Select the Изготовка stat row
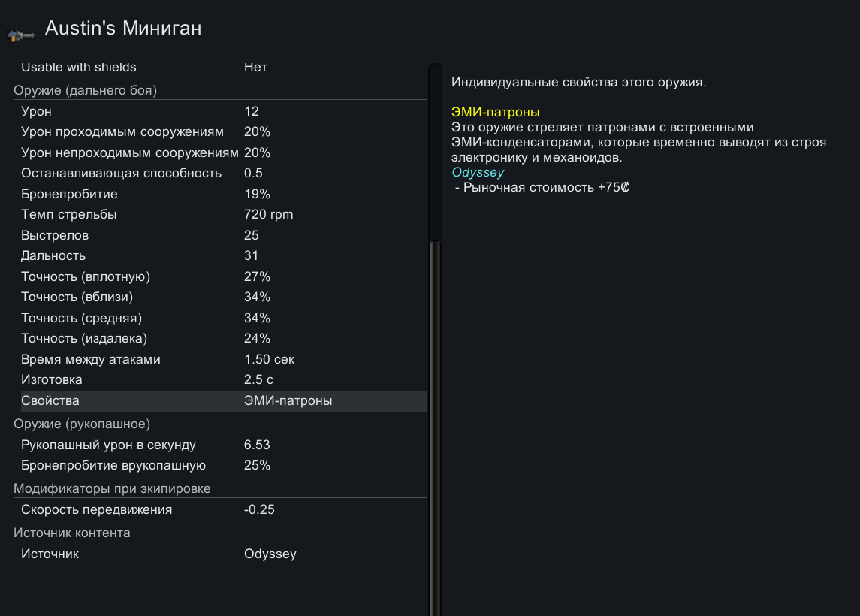Screen dimensions: 860x616 click(218, 380)
